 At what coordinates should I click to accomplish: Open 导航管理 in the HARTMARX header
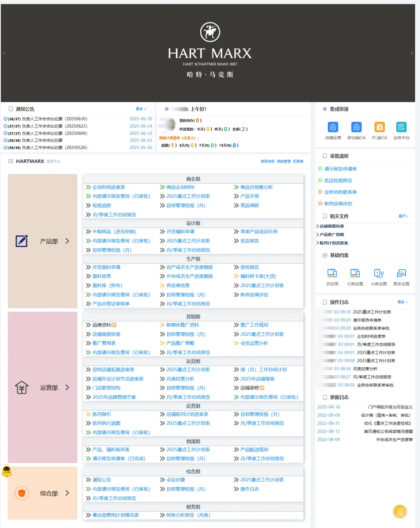pos(283,161)
